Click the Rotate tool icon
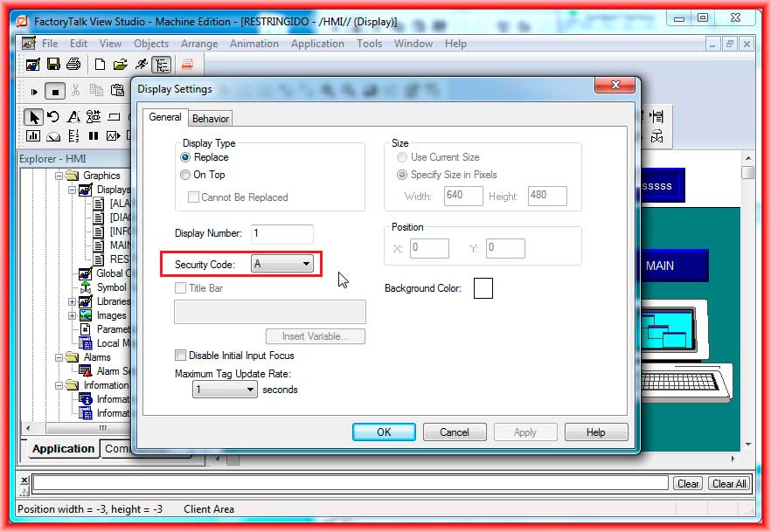The height and width of the screenshot is (532, 771). [53, 117]
